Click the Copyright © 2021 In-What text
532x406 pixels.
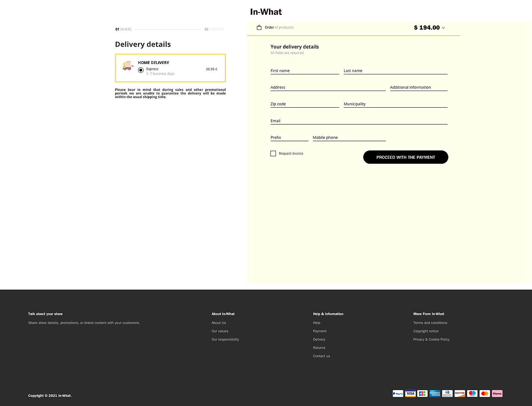tap(50, 396)
